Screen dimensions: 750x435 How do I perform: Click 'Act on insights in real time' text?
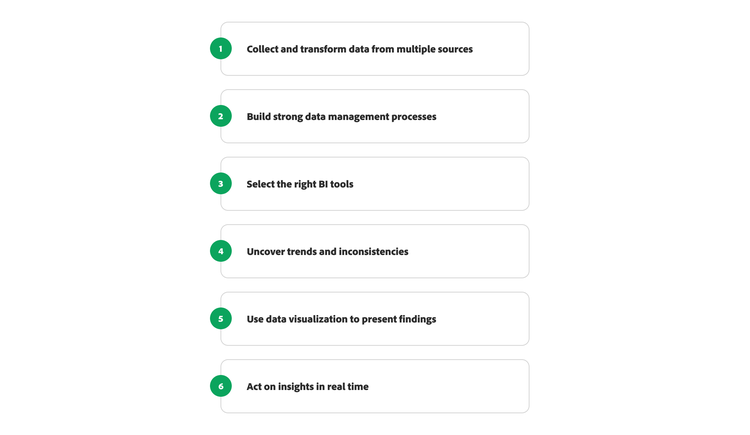pos(307,387)
